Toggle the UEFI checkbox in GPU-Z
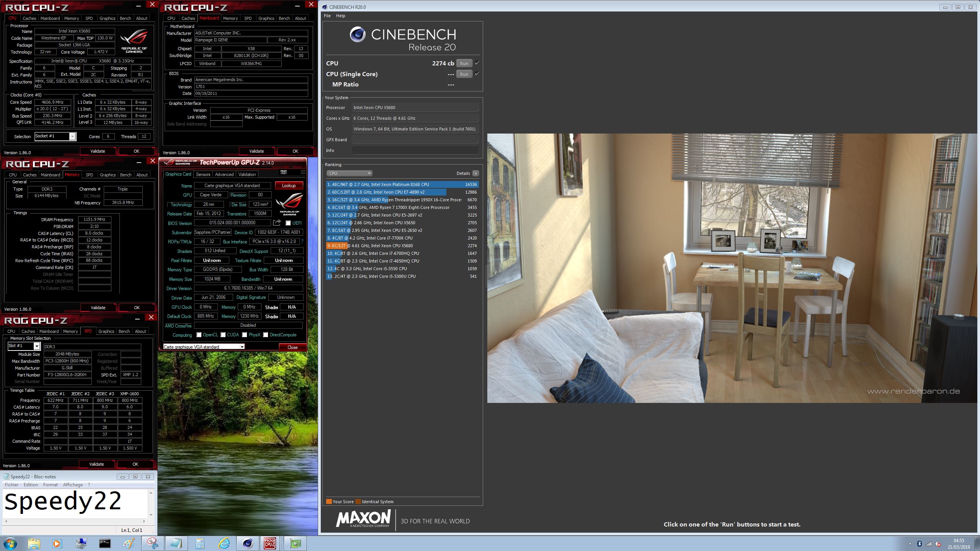This screenshot has width=980, height=551. 288,223
